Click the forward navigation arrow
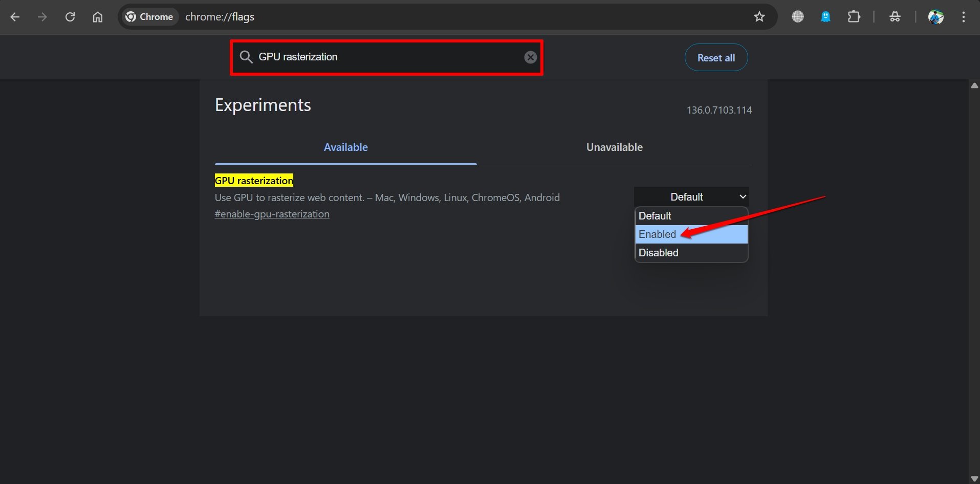Screen dimensions: 980x484 (42, 17)
